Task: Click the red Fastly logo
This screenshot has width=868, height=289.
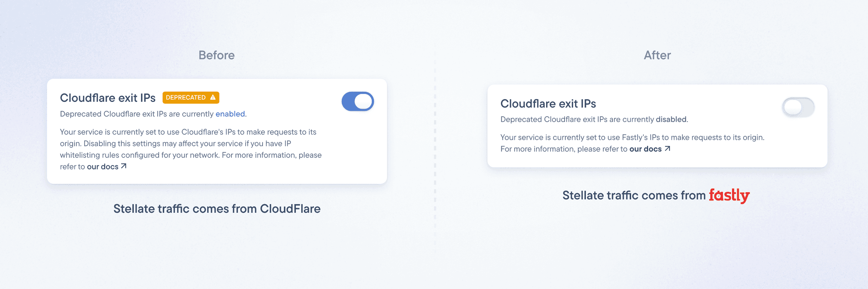Action: 729,195
